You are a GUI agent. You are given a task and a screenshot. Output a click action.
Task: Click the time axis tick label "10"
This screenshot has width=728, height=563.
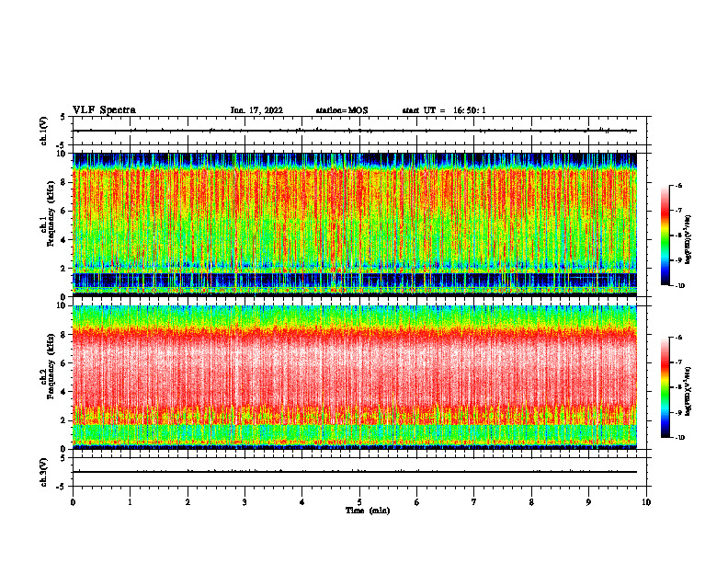646,502
